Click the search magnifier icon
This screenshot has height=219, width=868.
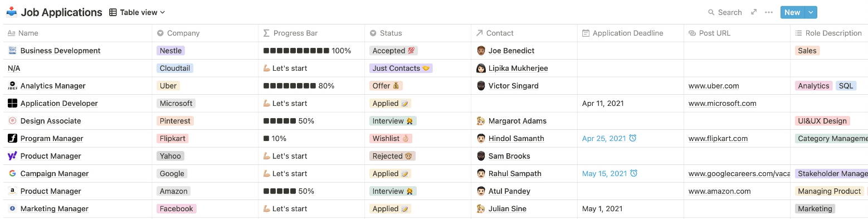click(x=711, y=12)
